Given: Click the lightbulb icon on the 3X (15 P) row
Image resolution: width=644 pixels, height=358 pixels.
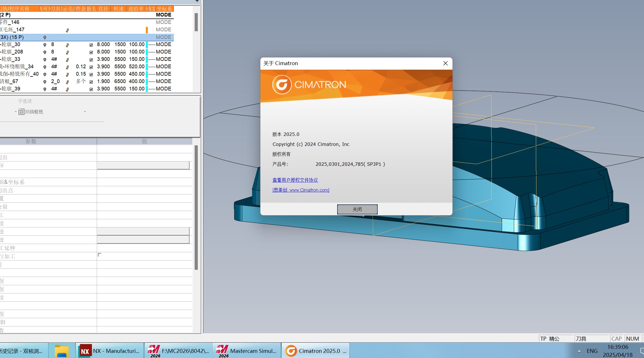Looking at the screenshot, I should coord(45,37).
